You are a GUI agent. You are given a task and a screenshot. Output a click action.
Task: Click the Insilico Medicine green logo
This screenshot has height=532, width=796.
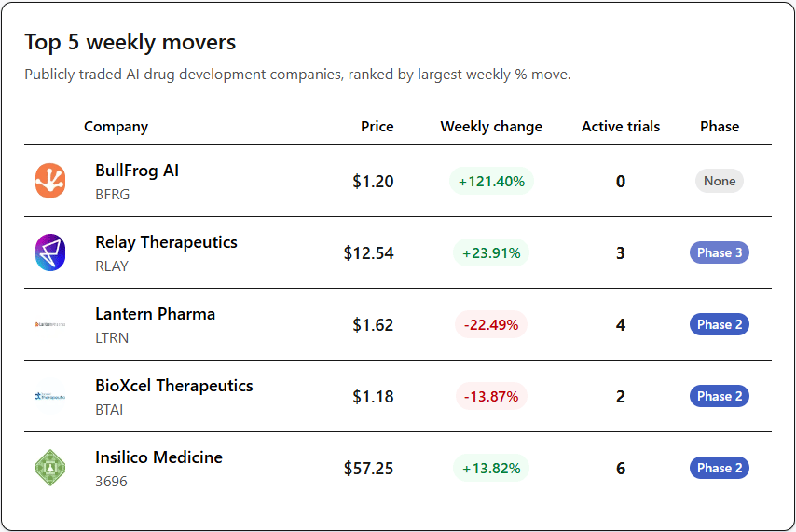50,468
